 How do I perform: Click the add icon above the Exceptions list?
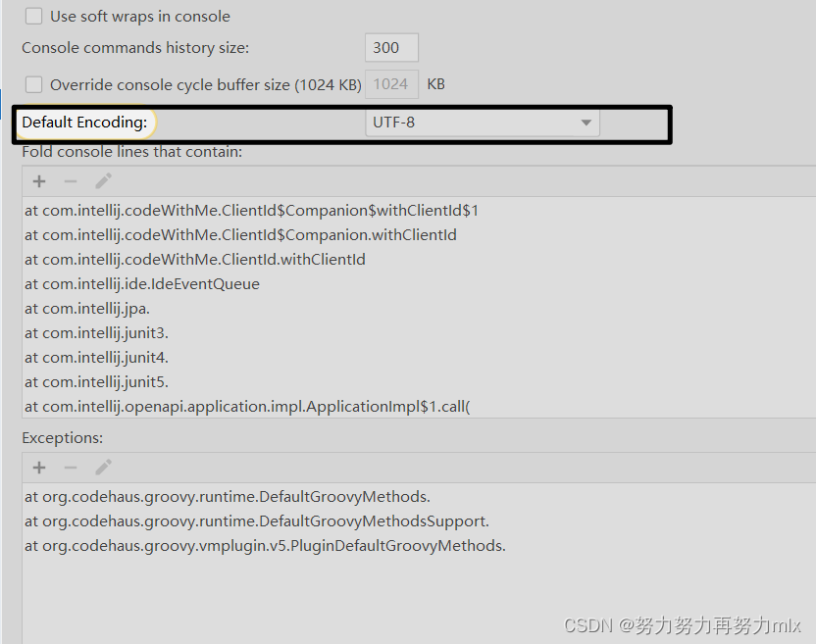click(x=38, y=467)
